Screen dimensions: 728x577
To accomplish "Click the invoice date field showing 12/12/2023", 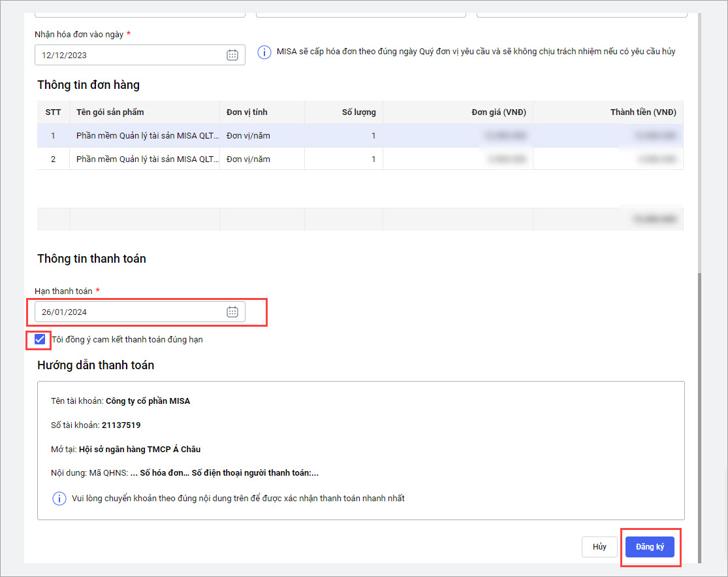I will point(127,56).
